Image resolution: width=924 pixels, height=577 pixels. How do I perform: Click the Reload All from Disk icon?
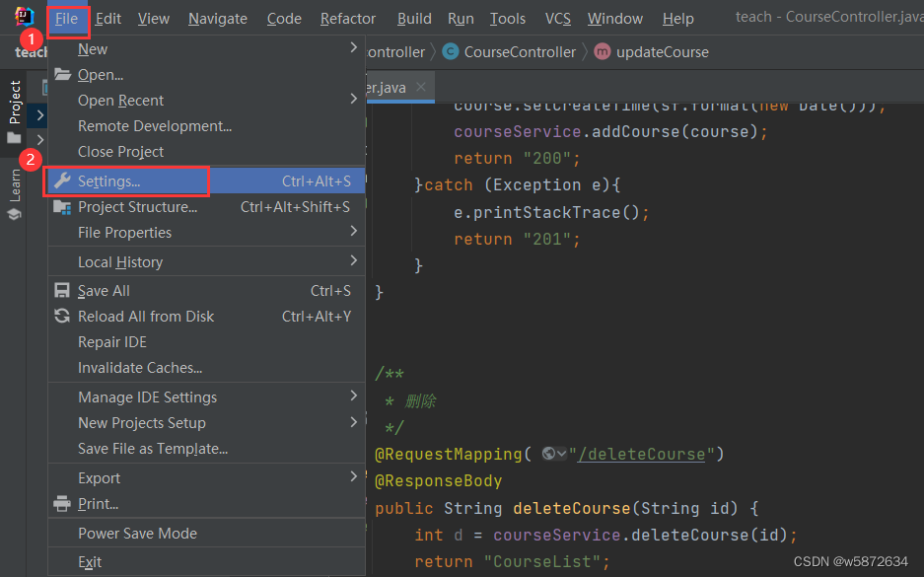click(61, 316)
